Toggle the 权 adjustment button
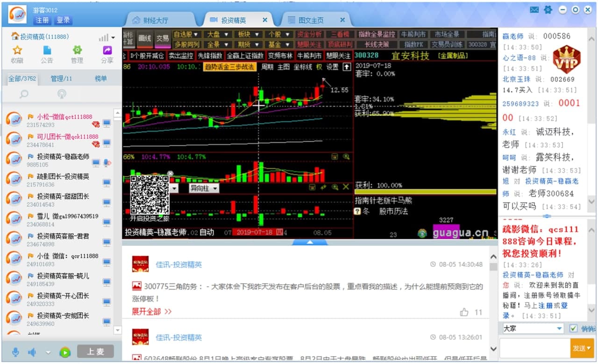Screen dimensions: 598x364 coord(319,67)
